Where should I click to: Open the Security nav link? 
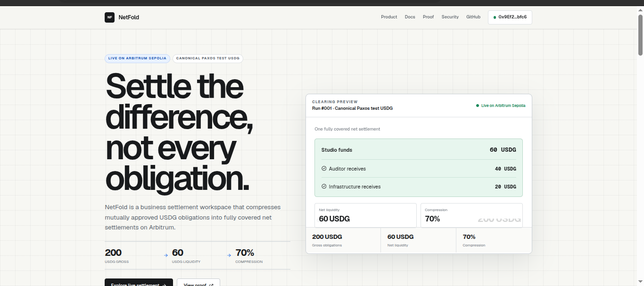click(x=450, y=17)
